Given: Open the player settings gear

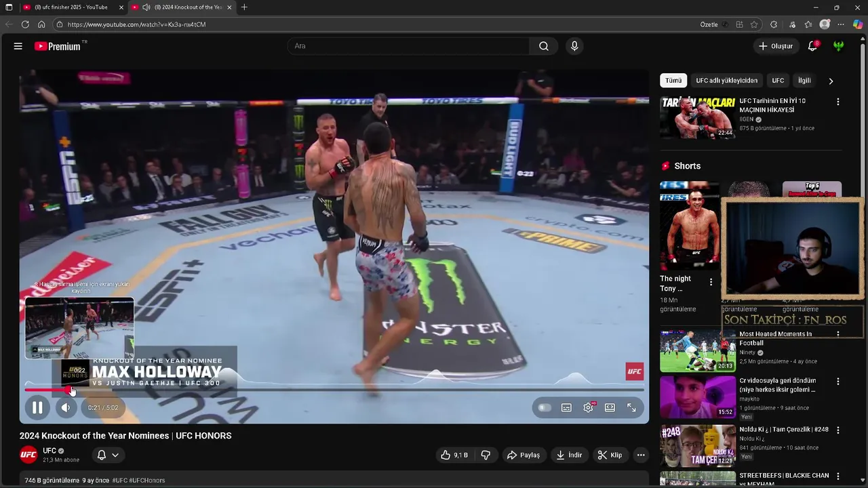Looking at the screenshot, I should pyautogui.click(x=588, y=407).
